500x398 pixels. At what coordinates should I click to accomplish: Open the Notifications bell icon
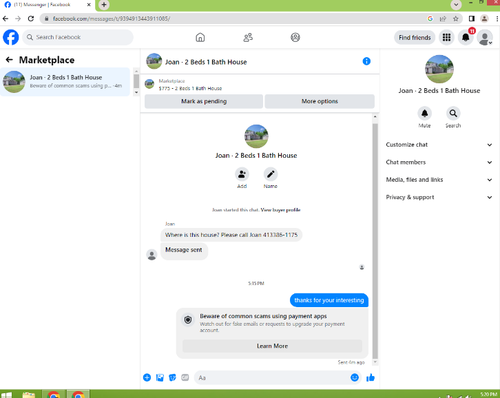(466, 37)
